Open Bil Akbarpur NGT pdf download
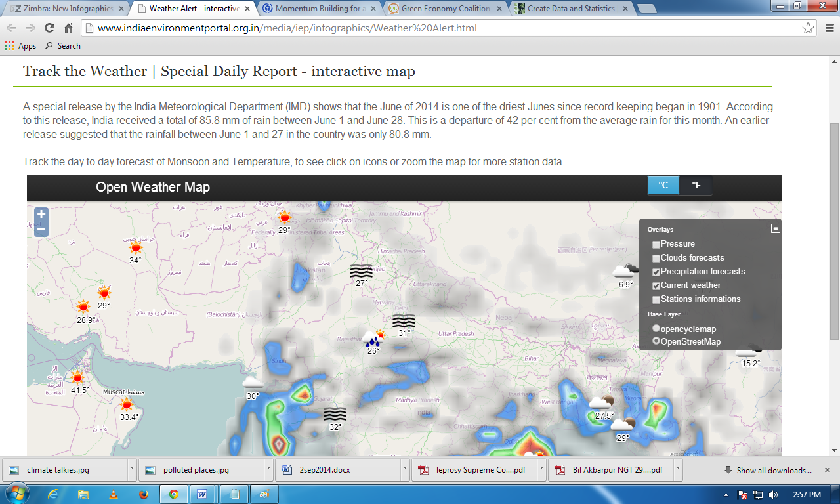840x504 pixels. [611, 470]
